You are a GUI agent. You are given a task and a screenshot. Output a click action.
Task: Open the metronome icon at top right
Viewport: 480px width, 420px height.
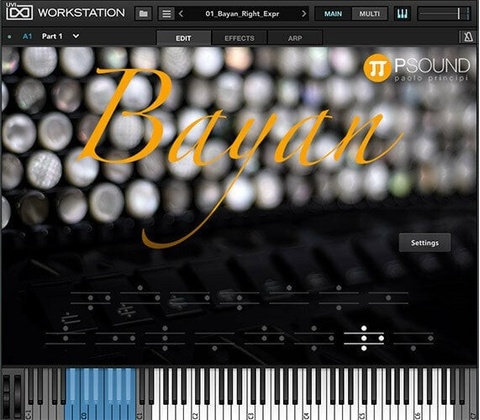pyautogui.click(x=468, y=37)
